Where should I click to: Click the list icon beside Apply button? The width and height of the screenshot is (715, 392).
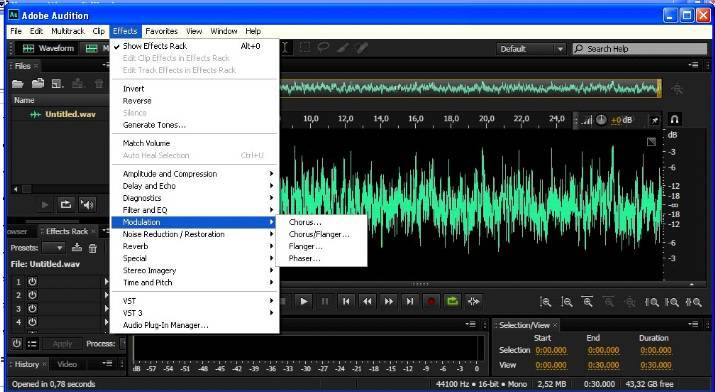(32, 344)
